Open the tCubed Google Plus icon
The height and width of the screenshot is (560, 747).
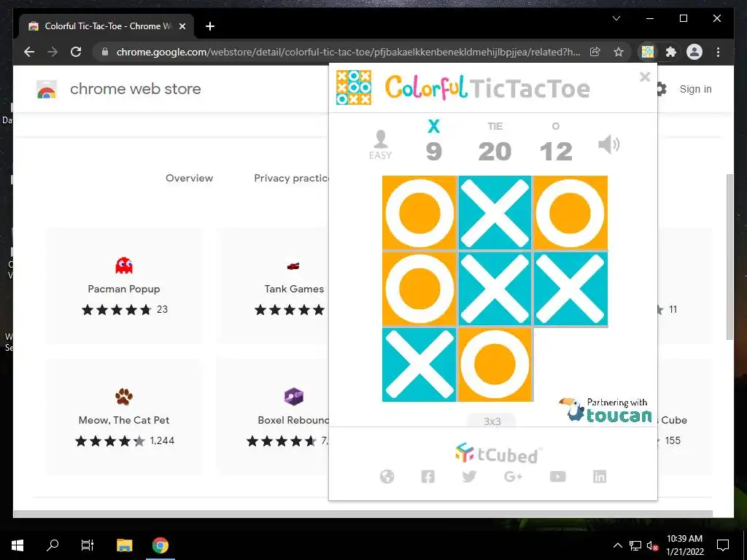pyautogui.click(x=513, y=476)
